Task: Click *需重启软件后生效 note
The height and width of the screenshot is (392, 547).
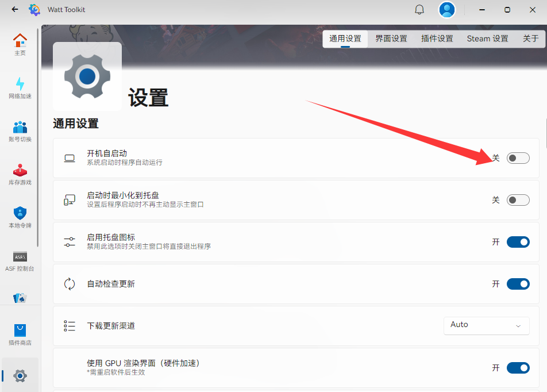Action: (x=116, y=372)
